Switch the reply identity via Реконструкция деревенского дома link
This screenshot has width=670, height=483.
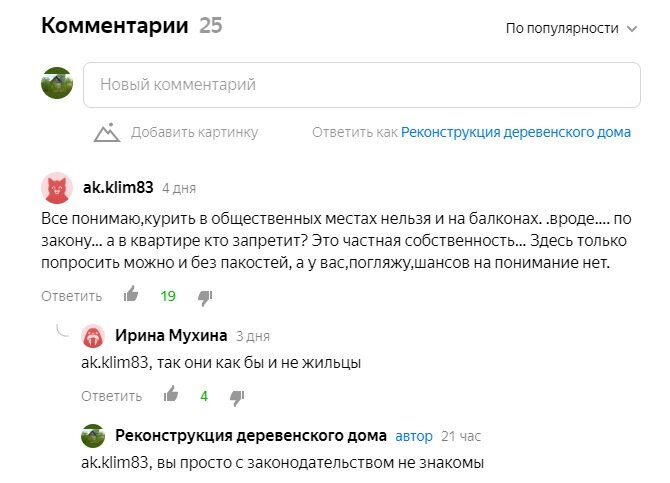(x=516, y=132)
